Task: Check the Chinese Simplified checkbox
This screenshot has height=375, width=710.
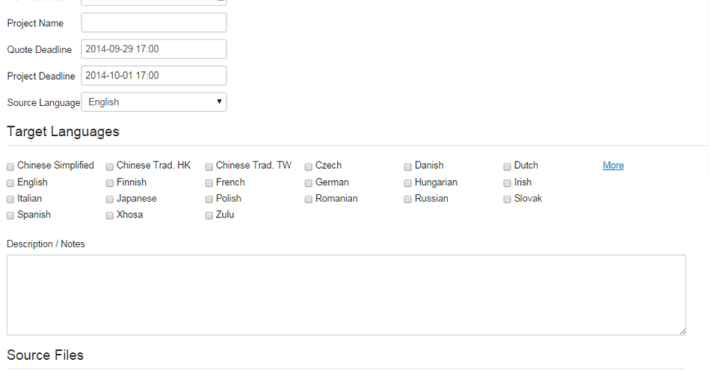Action: tap(10, 167)
